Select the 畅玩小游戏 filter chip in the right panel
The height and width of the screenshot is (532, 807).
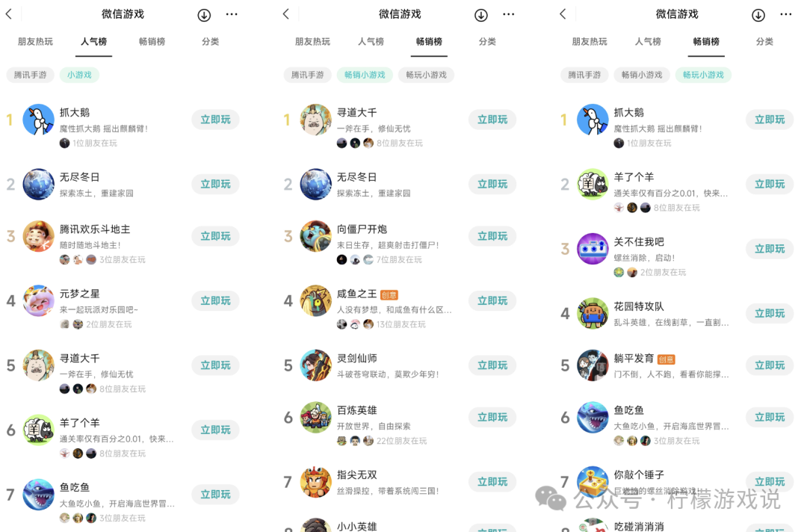point(703,75)
